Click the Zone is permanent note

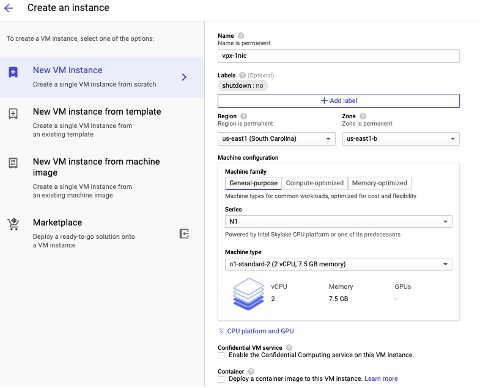click(367, 124)
